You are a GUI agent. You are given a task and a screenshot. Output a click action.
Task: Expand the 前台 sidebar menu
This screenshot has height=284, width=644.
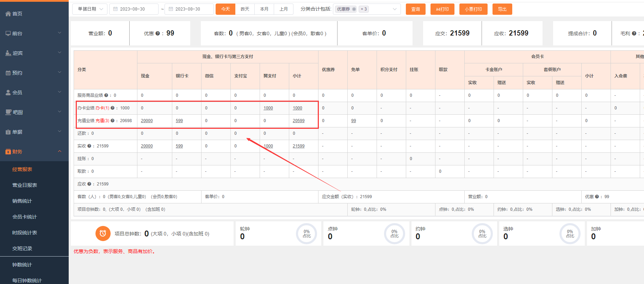[60, 33]
